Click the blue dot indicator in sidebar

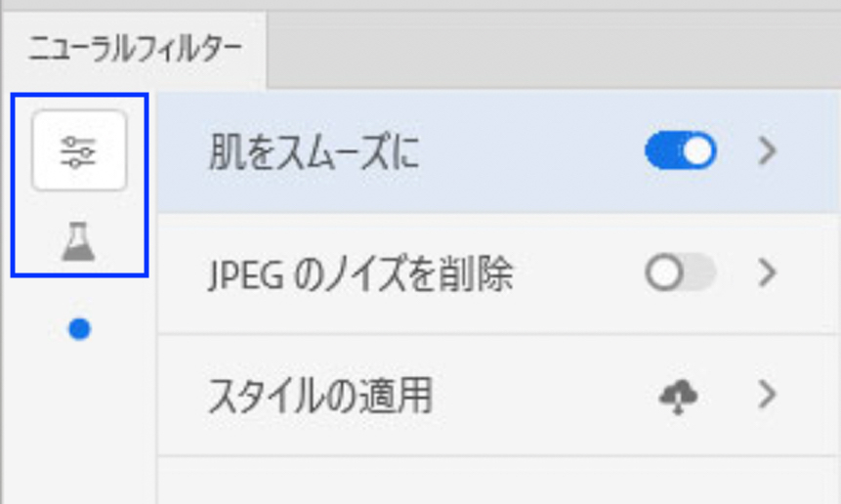tap(79, 330)
